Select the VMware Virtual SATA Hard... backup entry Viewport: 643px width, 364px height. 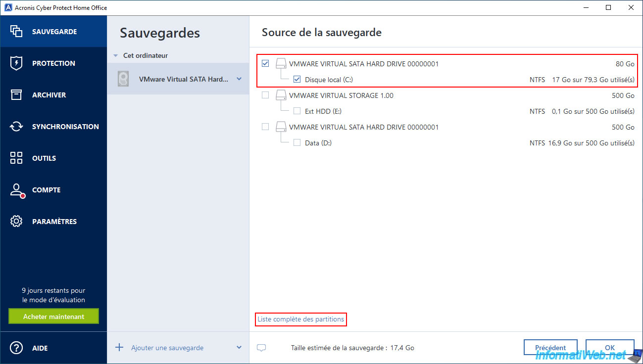pos(178,79)
